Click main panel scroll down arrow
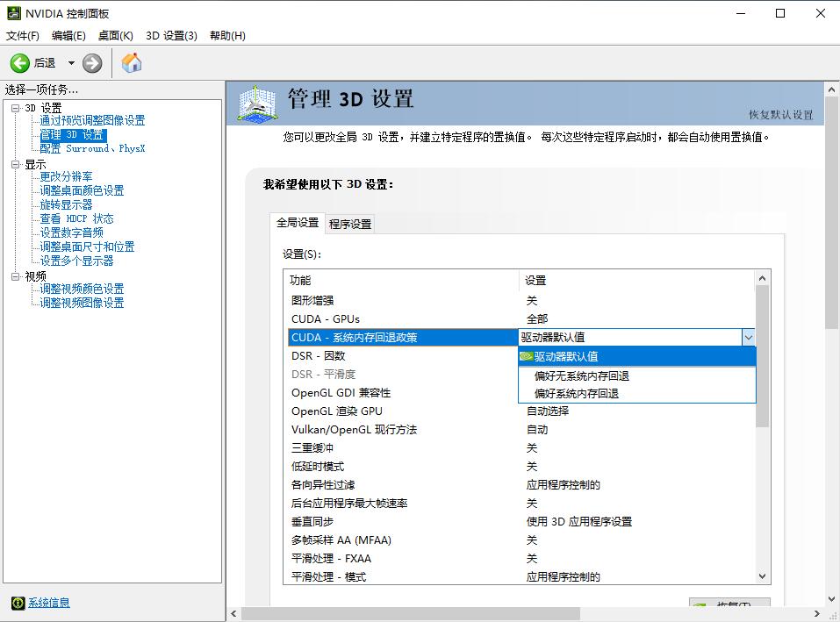Viewport: 840px width, 622px height. pyautogui.click(x=831, y=599)
